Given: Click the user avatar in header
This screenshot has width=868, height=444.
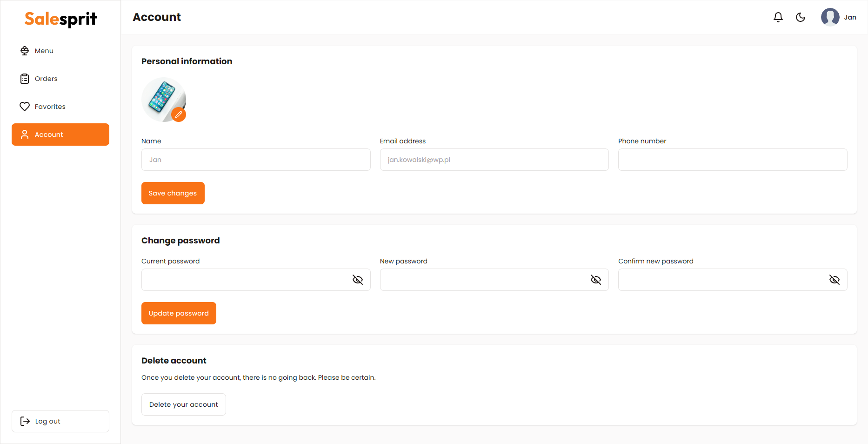Looking at the screenshot, I should pos(830,17).
